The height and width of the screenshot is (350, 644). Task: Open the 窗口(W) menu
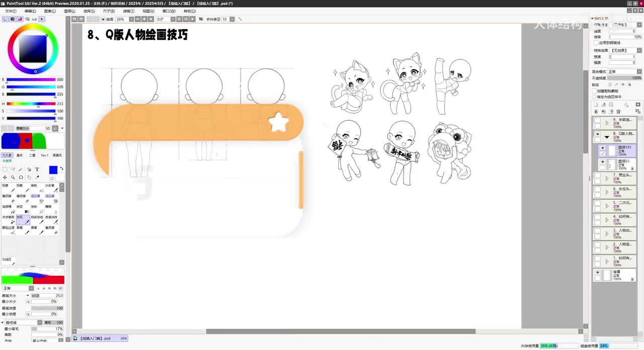pos(169,11)
